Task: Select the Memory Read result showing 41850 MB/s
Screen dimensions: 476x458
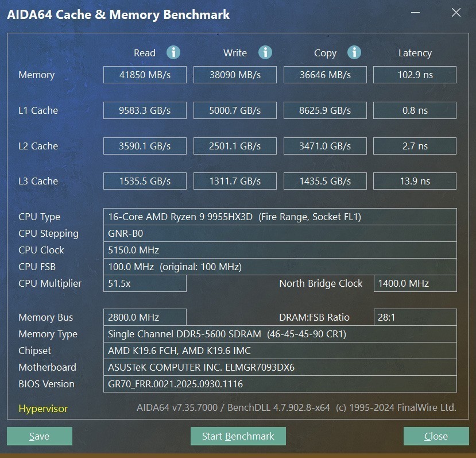Action: 145,74
